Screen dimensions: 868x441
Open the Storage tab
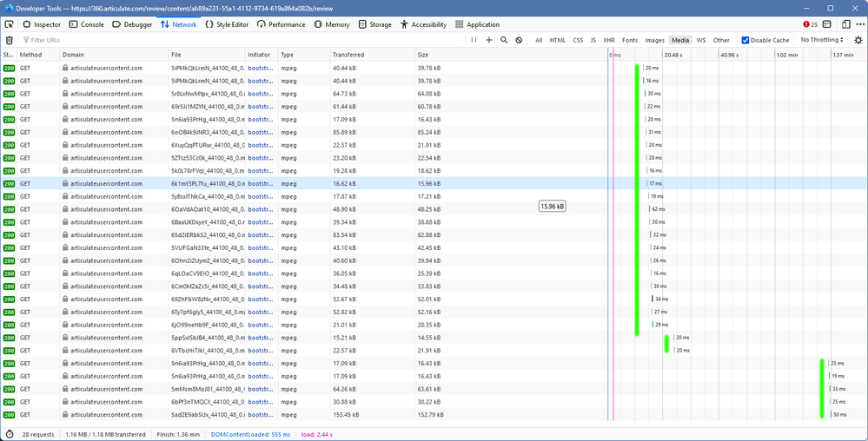pos(375,25)
